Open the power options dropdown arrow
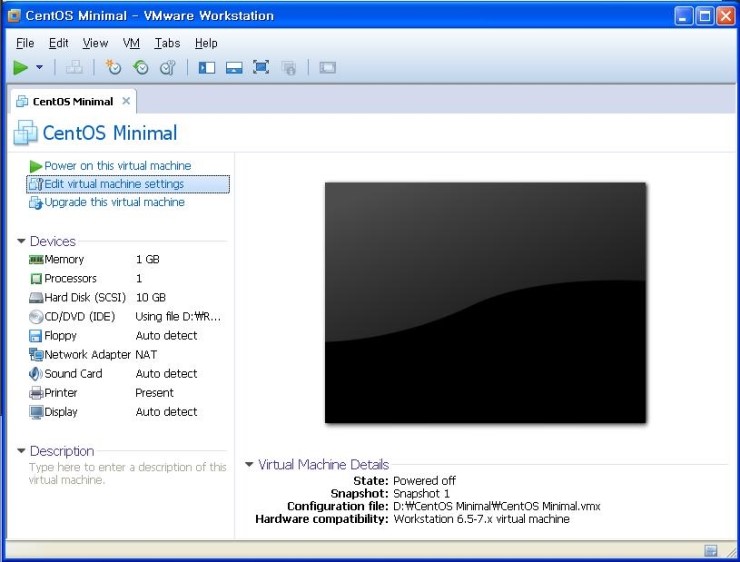This screenshot has height=562, width=740. pos(39,68)
